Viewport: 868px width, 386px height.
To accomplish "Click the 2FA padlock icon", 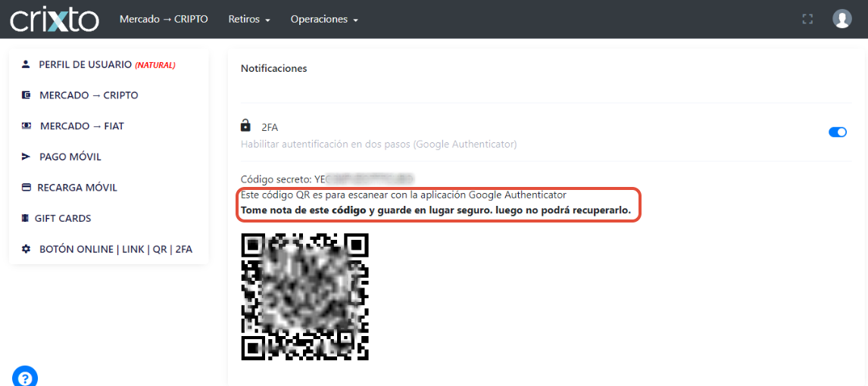I will point(245,126).
